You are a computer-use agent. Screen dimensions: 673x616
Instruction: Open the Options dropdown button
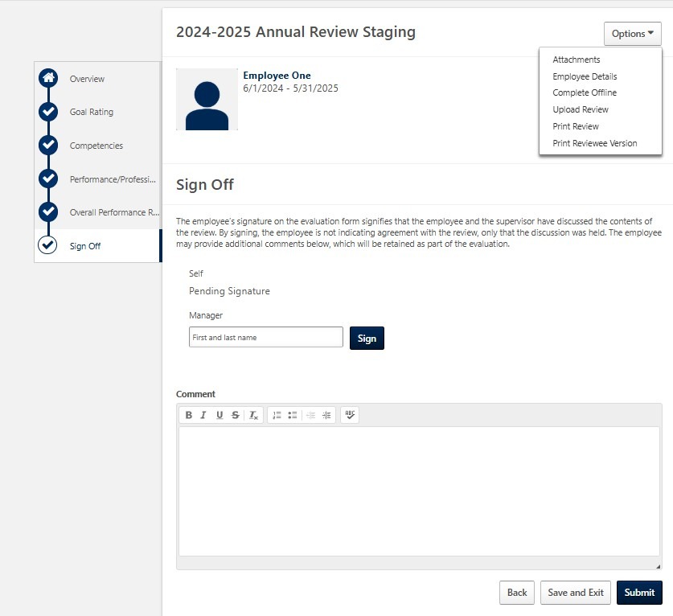(x=633, y=34)
